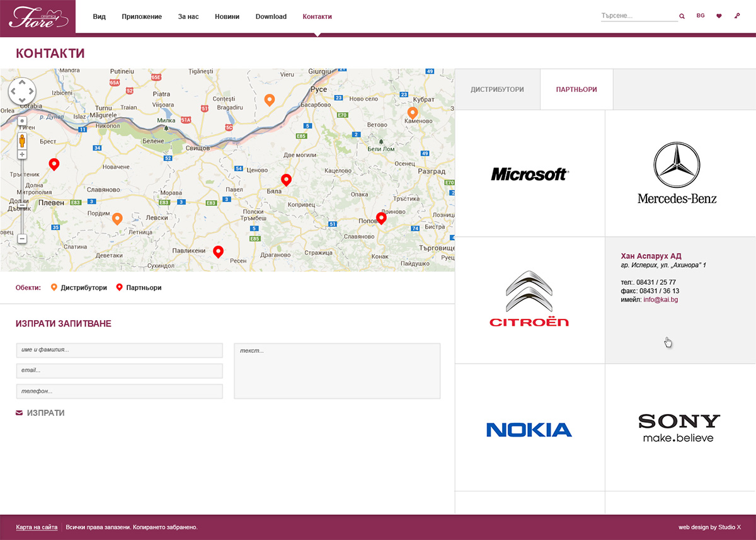756x540 pixels.
Task: Pan the map right with arrow
Action: [x=31, y=91]
